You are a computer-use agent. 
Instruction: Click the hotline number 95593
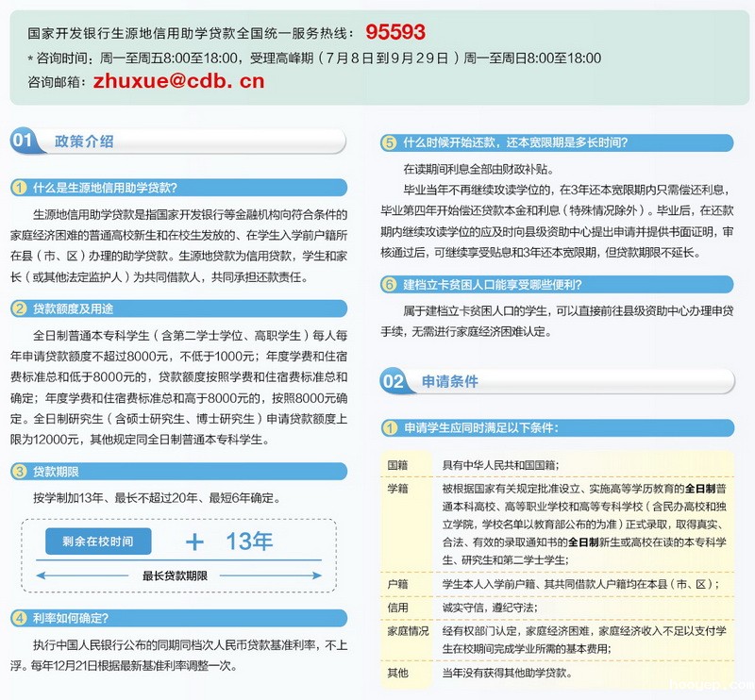395,32
